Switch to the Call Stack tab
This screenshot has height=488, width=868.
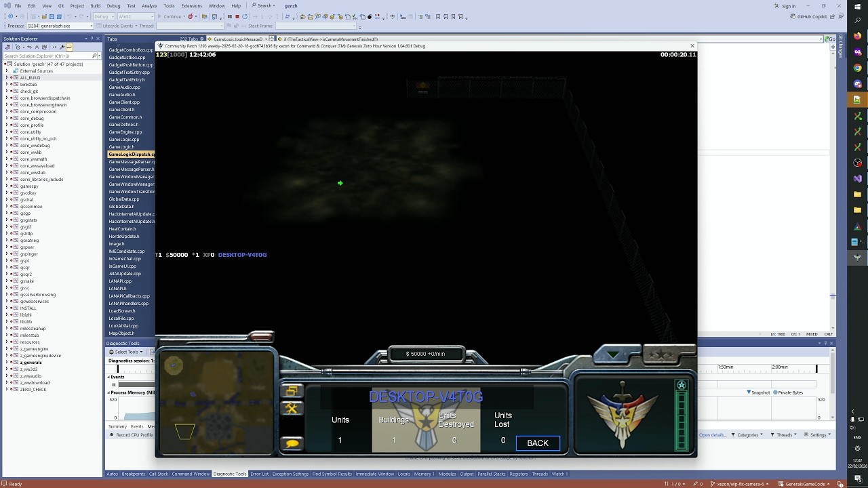tap(158, 474)
